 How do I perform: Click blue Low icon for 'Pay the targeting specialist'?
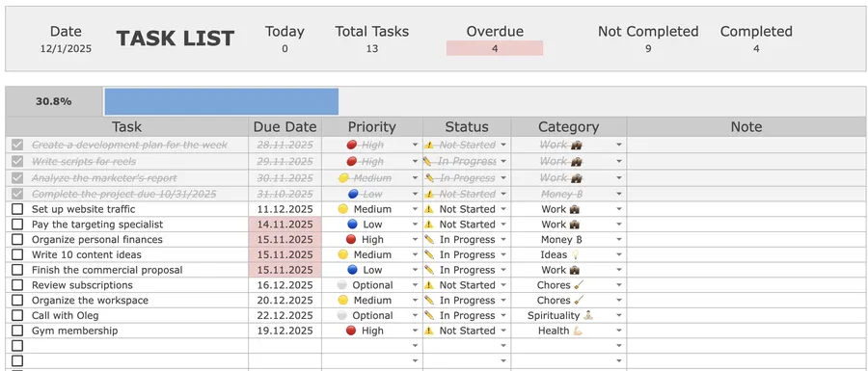pyautogui.click(x=352, y=225)
